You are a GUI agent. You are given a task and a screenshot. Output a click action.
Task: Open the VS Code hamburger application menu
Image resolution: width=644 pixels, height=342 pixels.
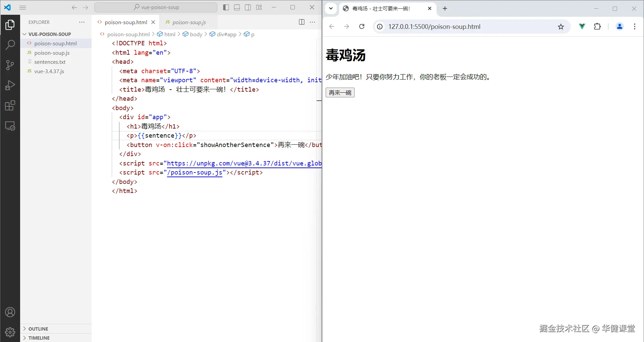coord(23,7)
